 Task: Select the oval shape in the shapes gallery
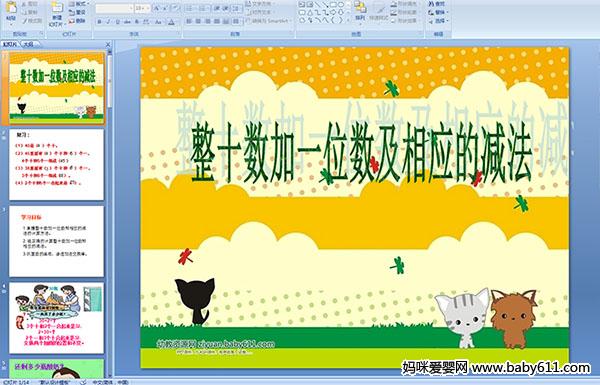[x=341, y=5]
